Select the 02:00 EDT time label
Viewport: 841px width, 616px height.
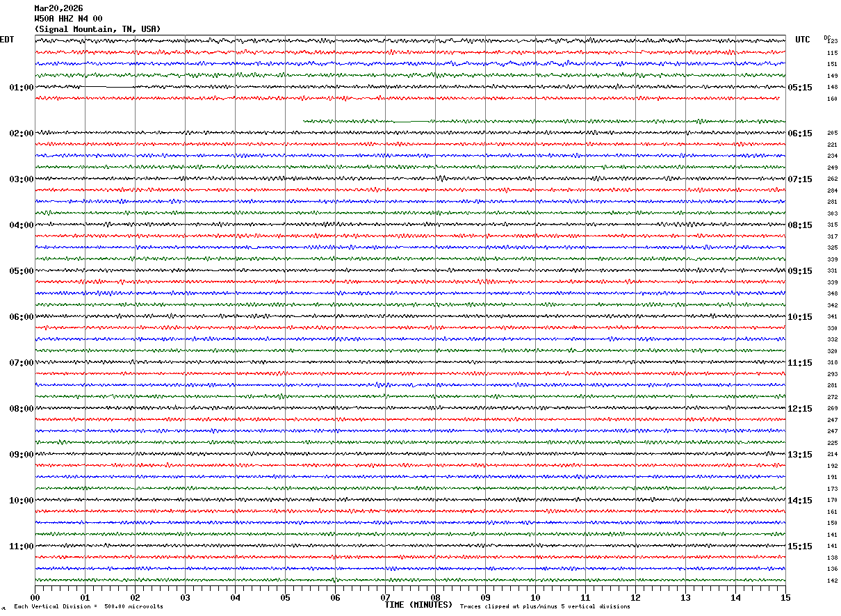(22, 133)
